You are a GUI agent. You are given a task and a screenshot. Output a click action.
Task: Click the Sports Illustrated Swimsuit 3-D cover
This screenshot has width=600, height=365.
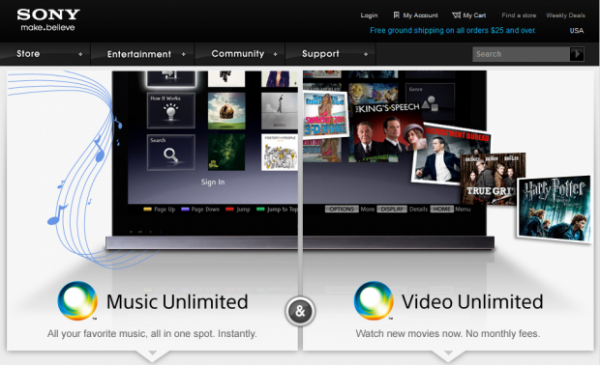[x=326, y=114]
